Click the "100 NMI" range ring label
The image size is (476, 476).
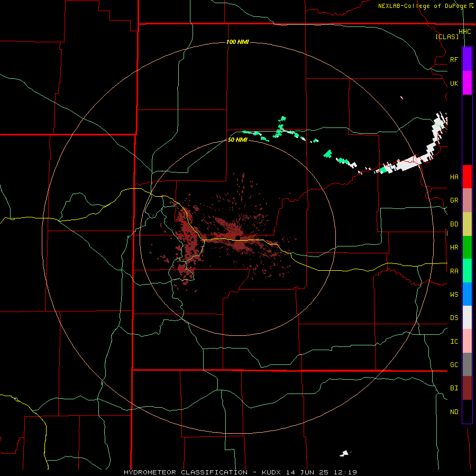click(237, 42)
